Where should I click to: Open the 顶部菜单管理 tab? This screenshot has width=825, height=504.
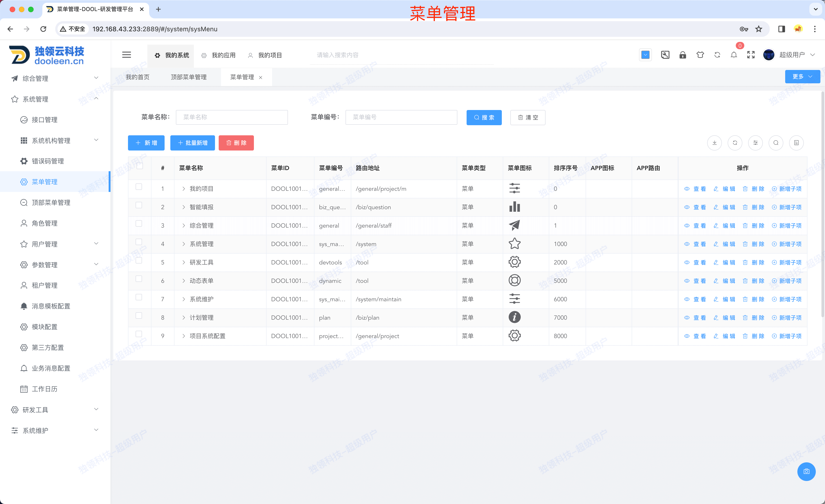(x=189, y=77)
